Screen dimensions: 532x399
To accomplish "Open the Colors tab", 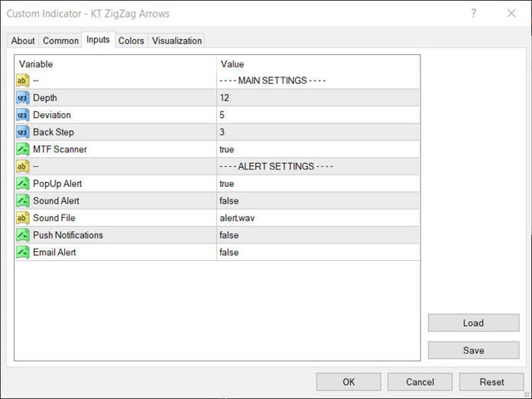I will (x=131, y=41).
